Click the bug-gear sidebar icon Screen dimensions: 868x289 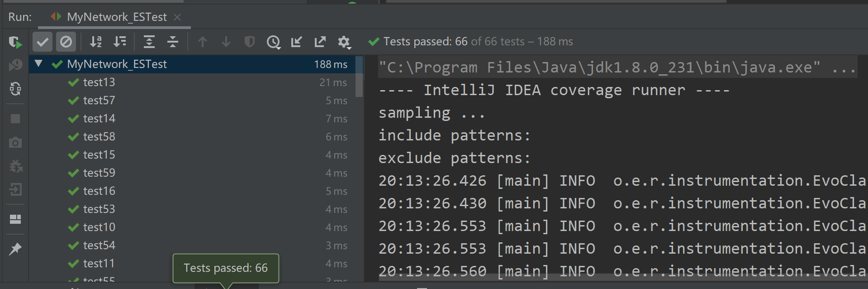coord(15,166)
